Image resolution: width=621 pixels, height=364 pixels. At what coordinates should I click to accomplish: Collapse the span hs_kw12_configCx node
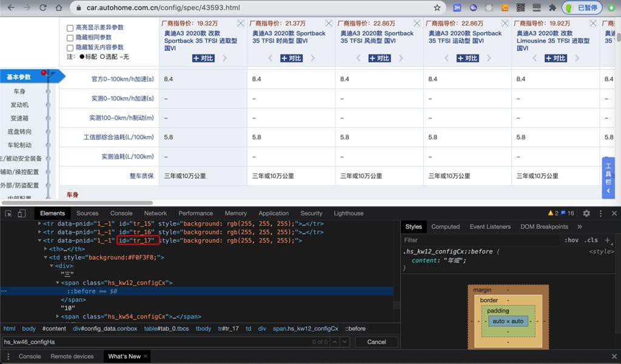tap(58, 282)
